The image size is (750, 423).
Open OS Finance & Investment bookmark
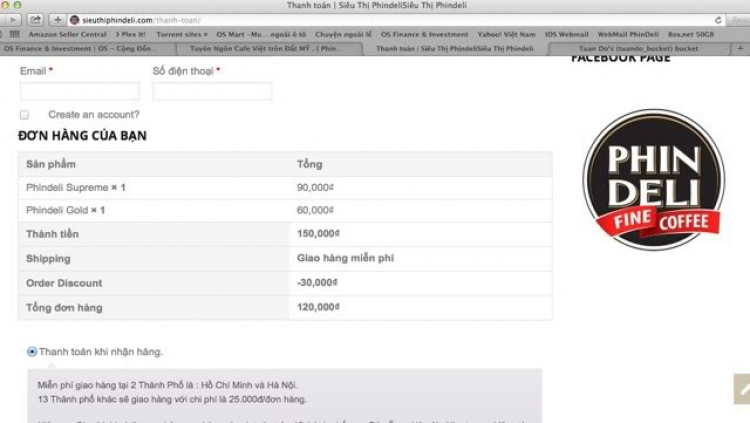(x=425, y=34)
